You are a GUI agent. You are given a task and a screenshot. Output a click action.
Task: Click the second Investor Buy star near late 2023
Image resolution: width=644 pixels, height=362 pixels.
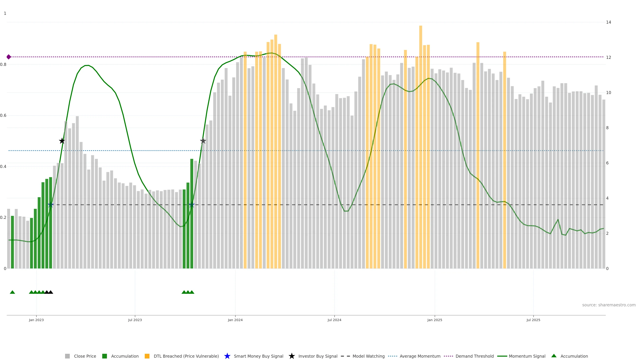pos(203,141)
